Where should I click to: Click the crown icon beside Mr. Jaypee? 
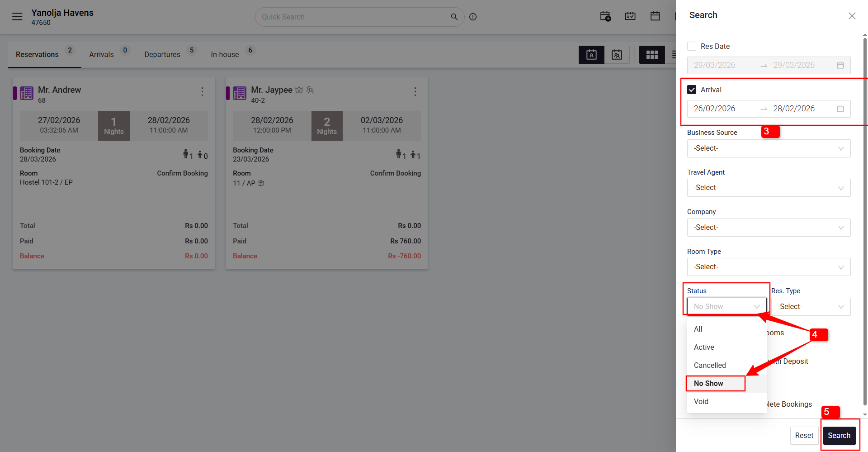point(299,90)
